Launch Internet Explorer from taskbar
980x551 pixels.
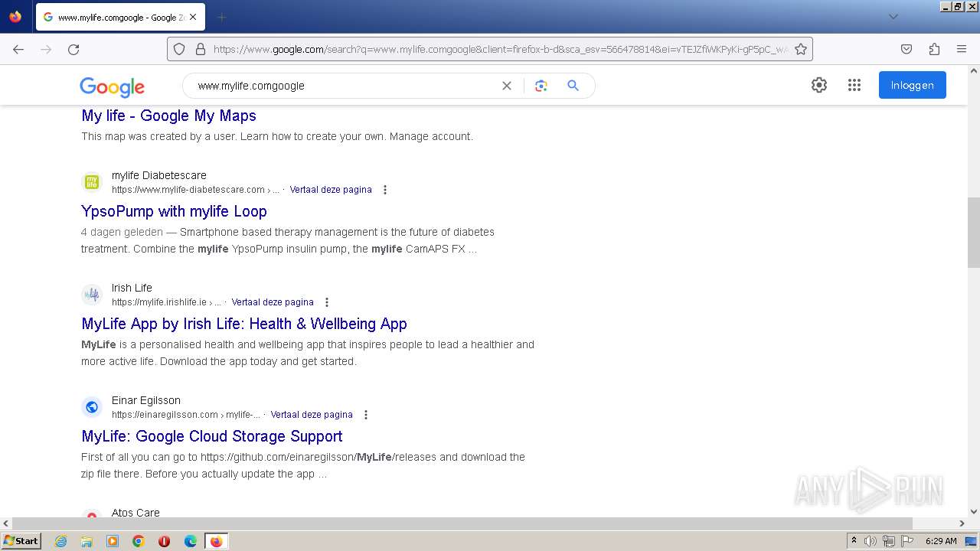click(x=60, y=541)
